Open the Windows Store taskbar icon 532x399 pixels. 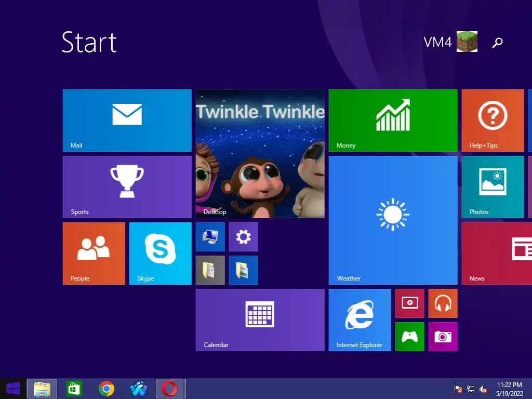(x=74, y=389)
